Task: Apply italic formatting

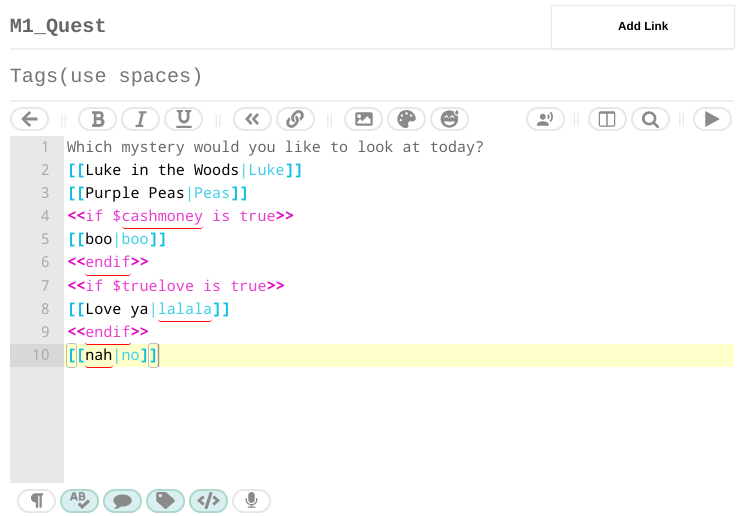Action: pyautogui.click(x=140, y=119)
